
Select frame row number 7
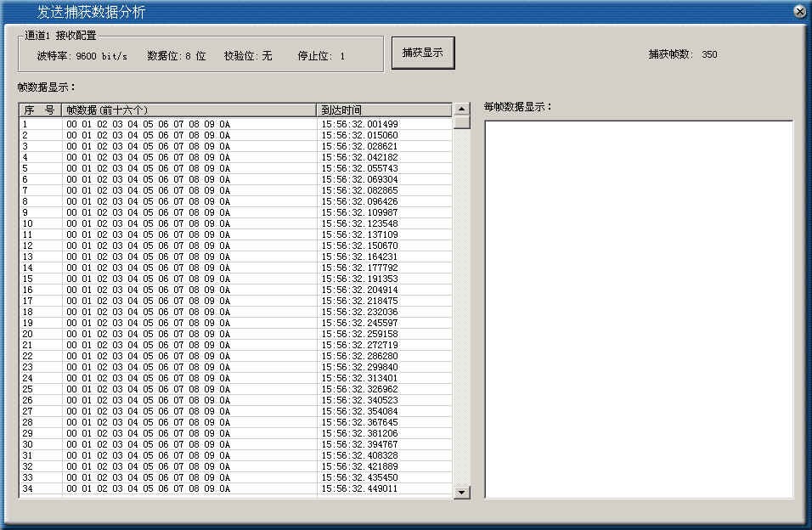235,190
